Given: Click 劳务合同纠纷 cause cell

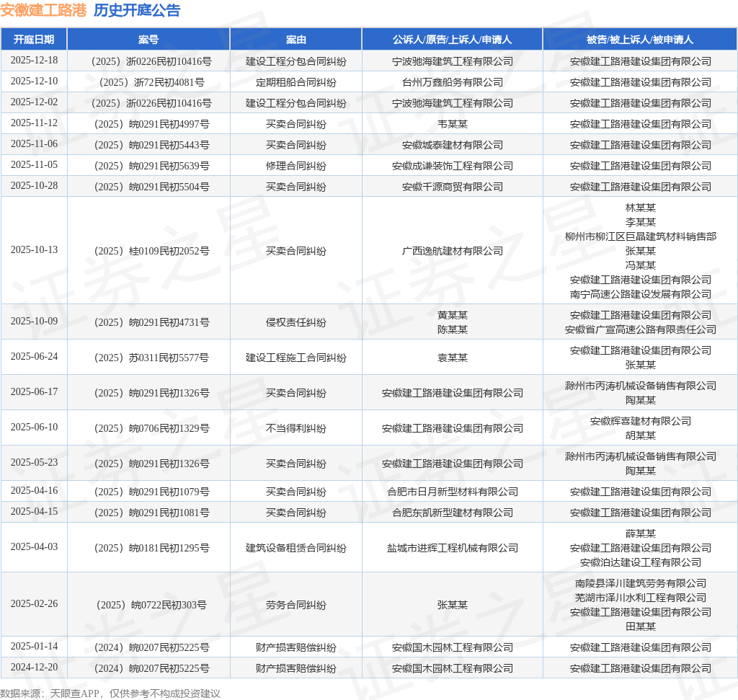Looking at the screenshot, I should pos(296,605).
